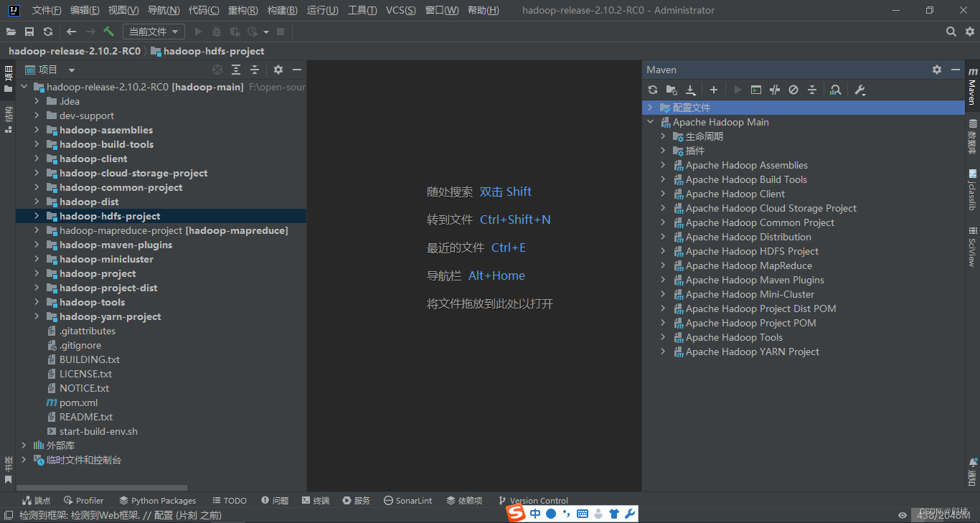
Task: Open the VCS(S) menu
Action: 400,10
